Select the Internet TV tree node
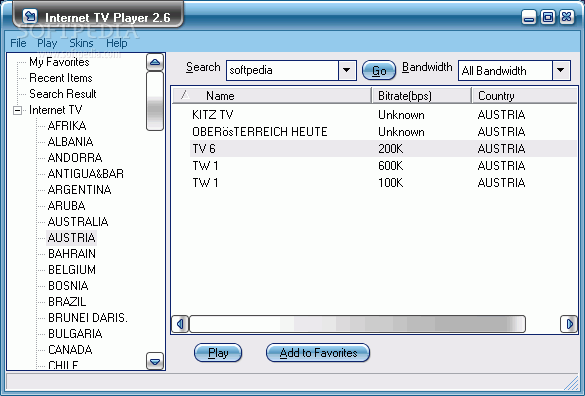Image resolution: width=585 pixels, height=396 pixels. pyautogui.click(x=55, y=110)
